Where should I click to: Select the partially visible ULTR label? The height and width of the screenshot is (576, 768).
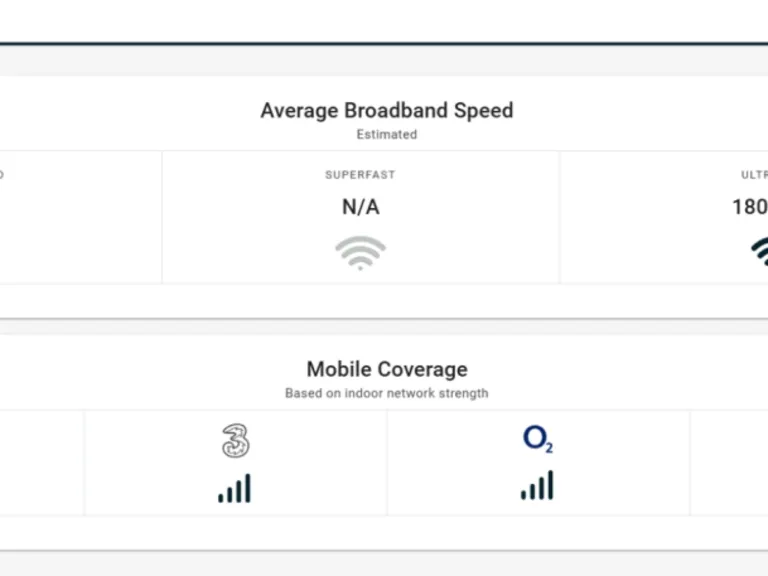point(754,175)
